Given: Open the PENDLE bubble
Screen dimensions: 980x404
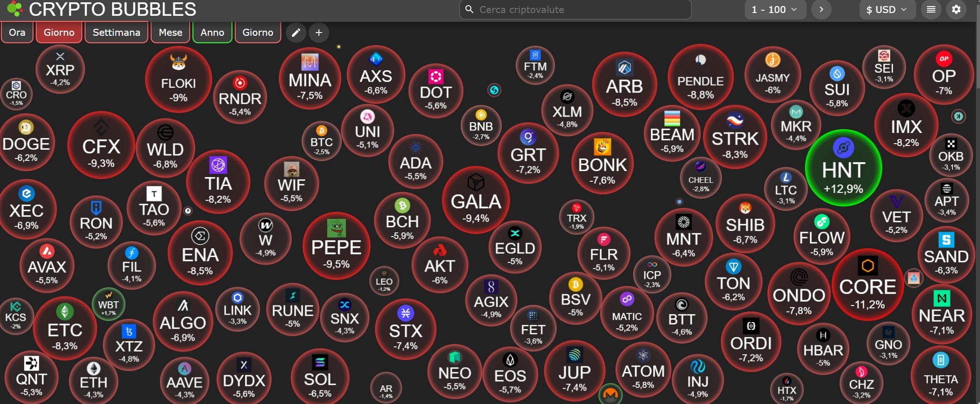Looking at the screenshot, I should coord(701,78).
